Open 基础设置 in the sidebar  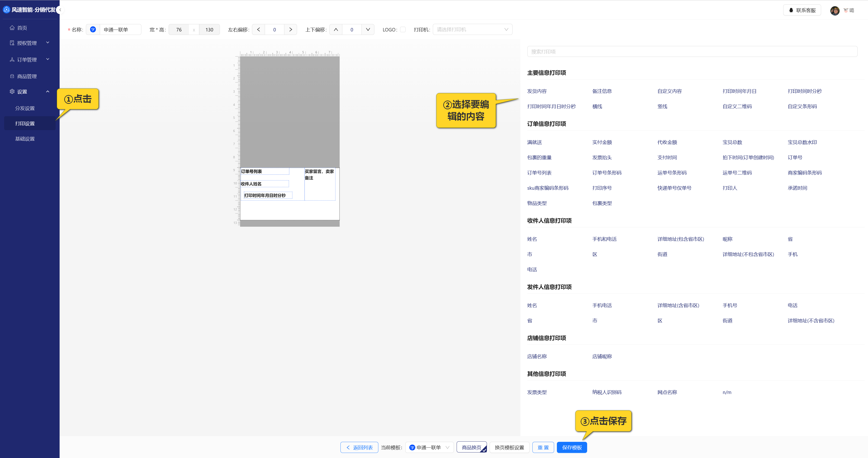25,139
